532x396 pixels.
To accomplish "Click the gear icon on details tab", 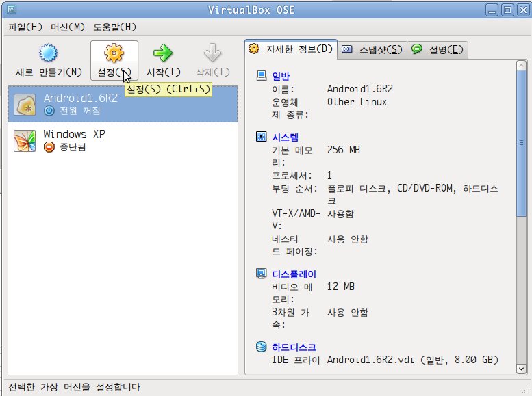I will coord(254,49).
